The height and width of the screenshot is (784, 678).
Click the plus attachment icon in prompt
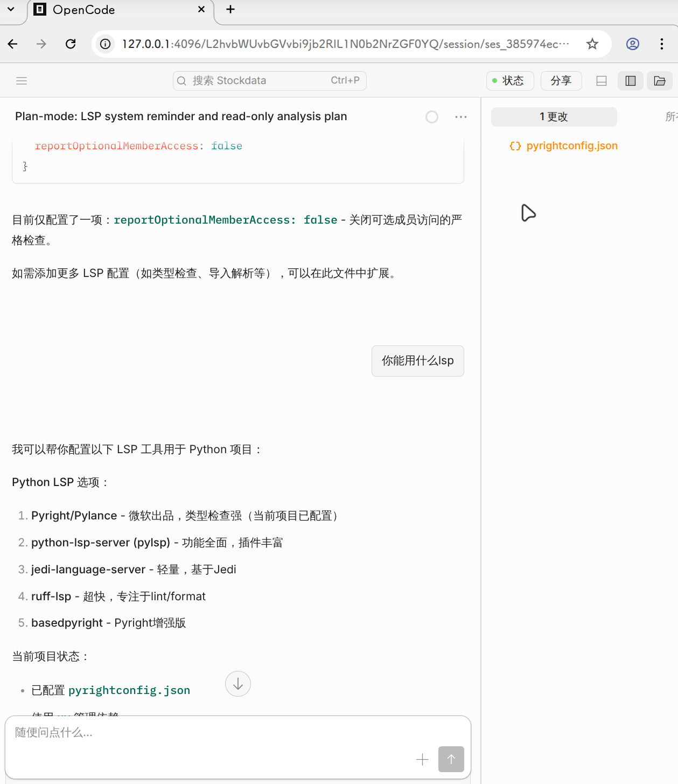(422, 759)
